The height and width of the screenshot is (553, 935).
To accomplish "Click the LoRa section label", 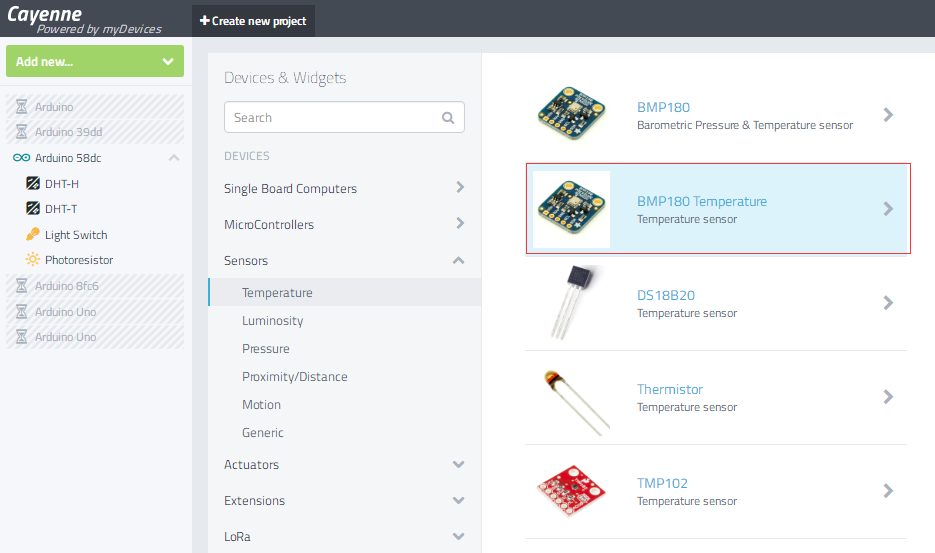I will pos(237,536).
